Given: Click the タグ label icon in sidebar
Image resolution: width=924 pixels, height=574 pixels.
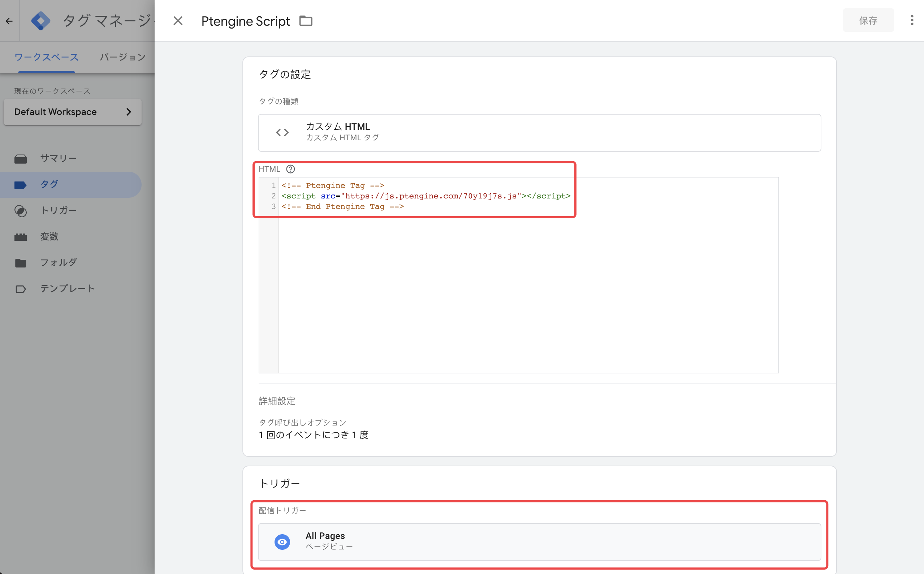Looking at the screenshot, I should [x=21, y=185].
